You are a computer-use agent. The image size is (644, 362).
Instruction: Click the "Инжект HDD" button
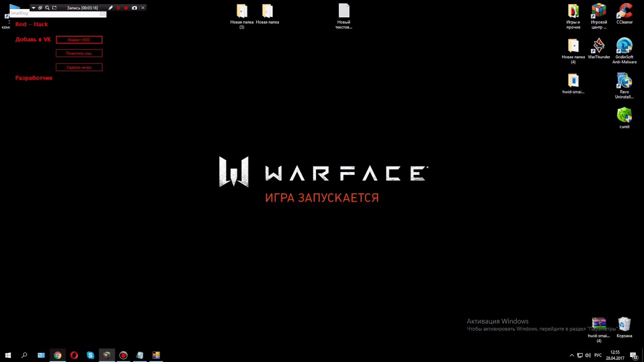[x=79, y=40]
